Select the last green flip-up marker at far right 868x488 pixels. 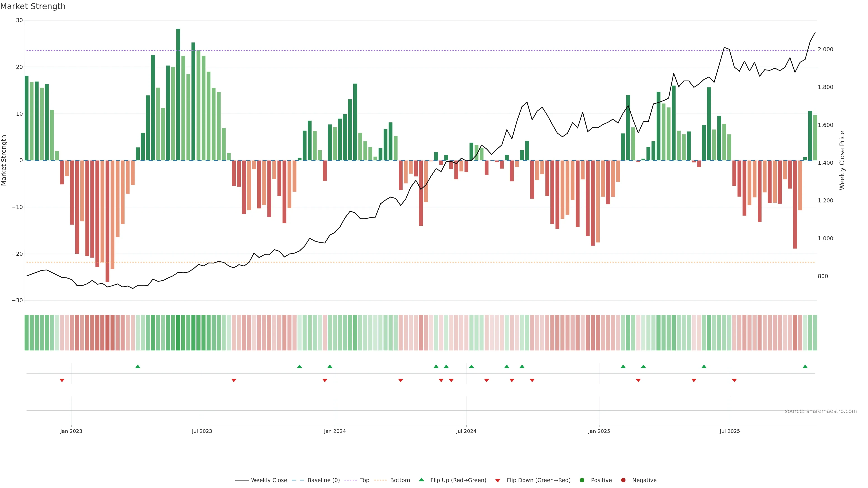coord(805,366)
